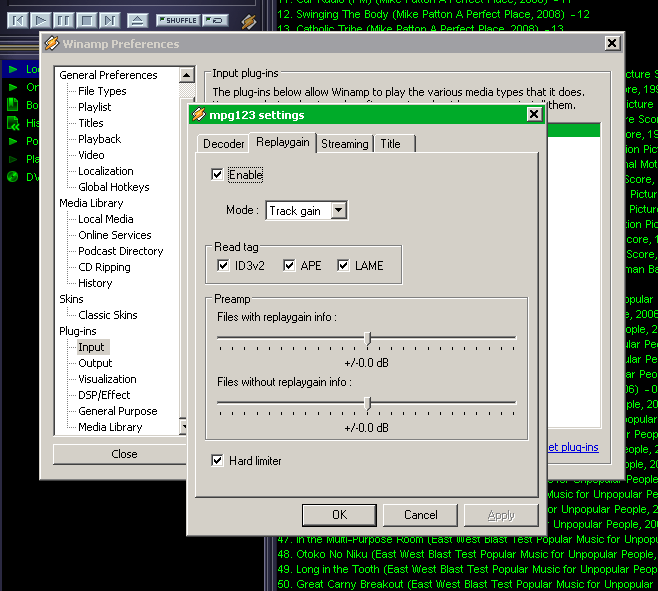Viewport: 658px width, 591px height.
Task: Close the mpg123 settings dialog with X
Action: [x=534, y=114]
